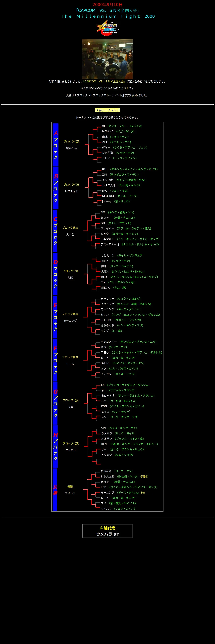
Task: Click the Eブロック blue banner
Action: [x=55, y=317]
